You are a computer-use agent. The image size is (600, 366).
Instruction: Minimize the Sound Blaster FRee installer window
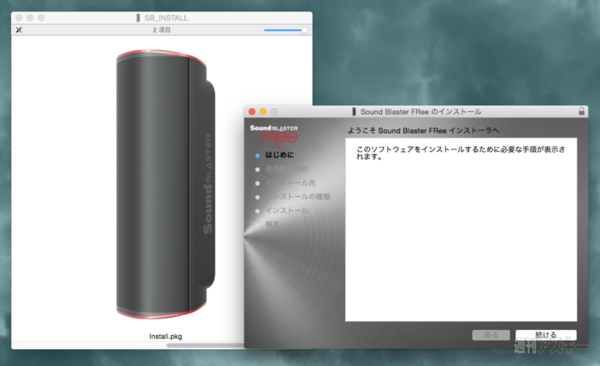tap(263, 111)
